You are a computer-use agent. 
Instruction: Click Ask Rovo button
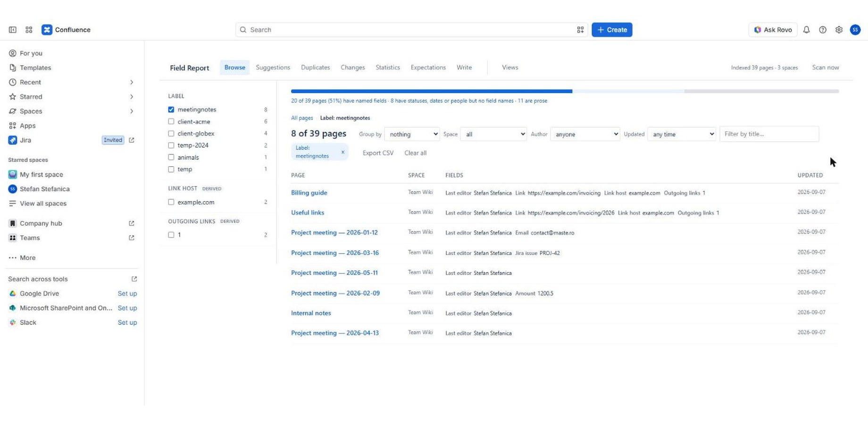pyautogui.click(x=773, y=30)
